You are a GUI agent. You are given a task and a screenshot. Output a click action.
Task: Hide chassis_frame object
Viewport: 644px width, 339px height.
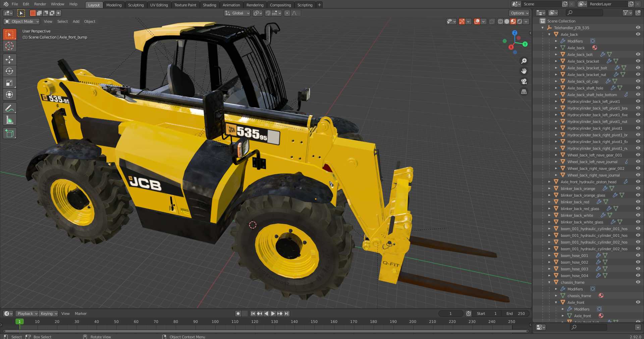point(638,282)
